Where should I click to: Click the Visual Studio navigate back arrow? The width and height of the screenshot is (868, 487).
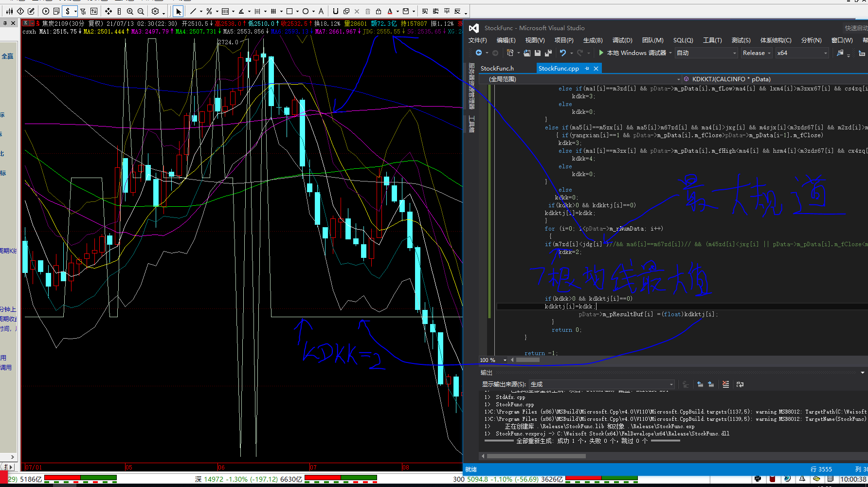coord(479,53)
